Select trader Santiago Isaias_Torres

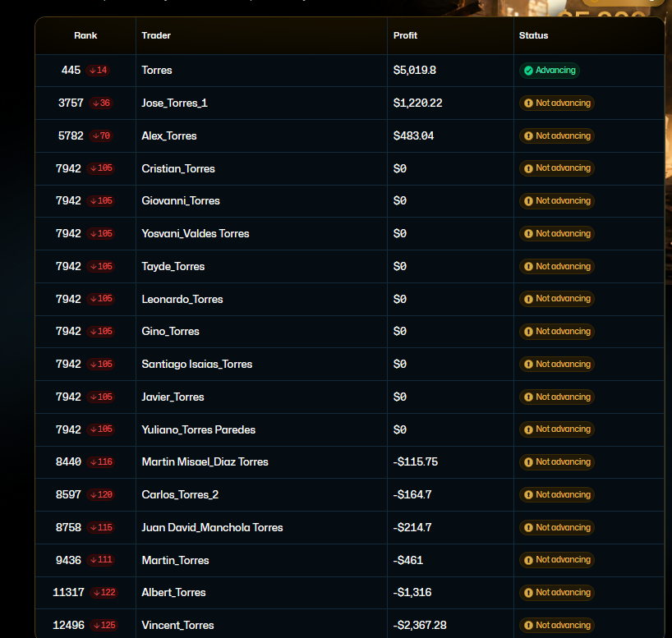(x=196, y=365)
